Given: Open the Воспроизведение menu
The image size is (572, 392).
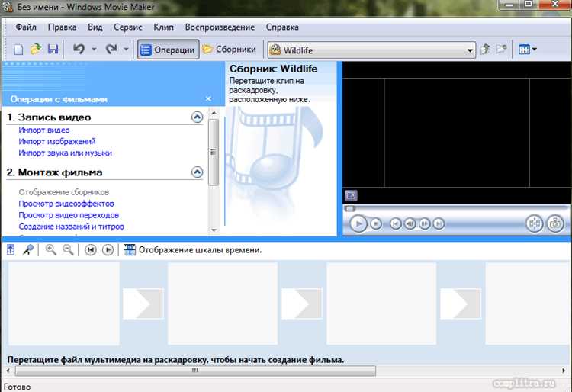Looking at the screenshot, I should 220,27.
